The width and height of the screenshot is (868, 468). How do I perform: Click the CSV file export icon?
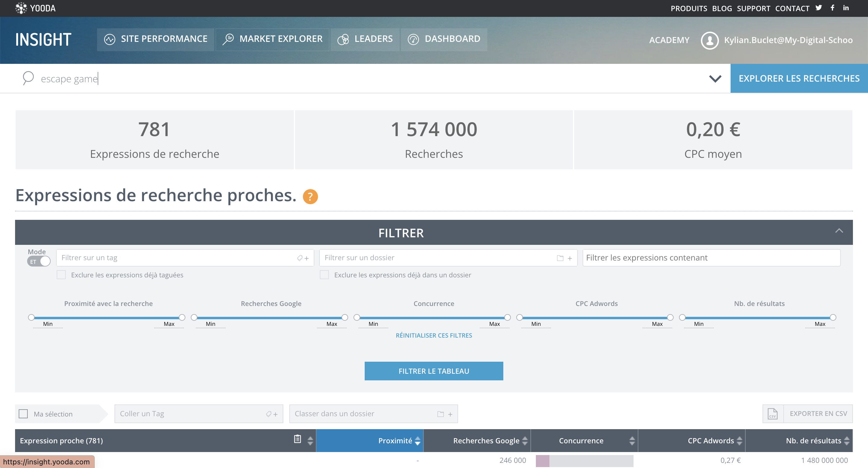click(x=773, y=413)
